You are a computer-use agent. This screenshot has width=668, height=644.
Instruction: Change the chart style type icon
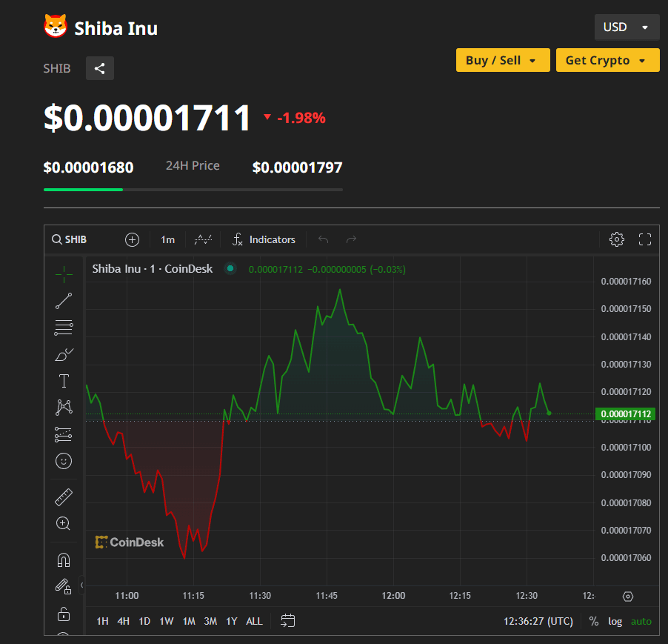pyautogui.click(x=203, y=239)
